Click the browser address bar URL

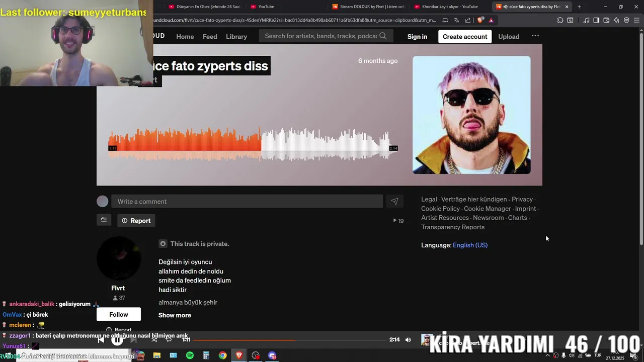coord(295,20)
